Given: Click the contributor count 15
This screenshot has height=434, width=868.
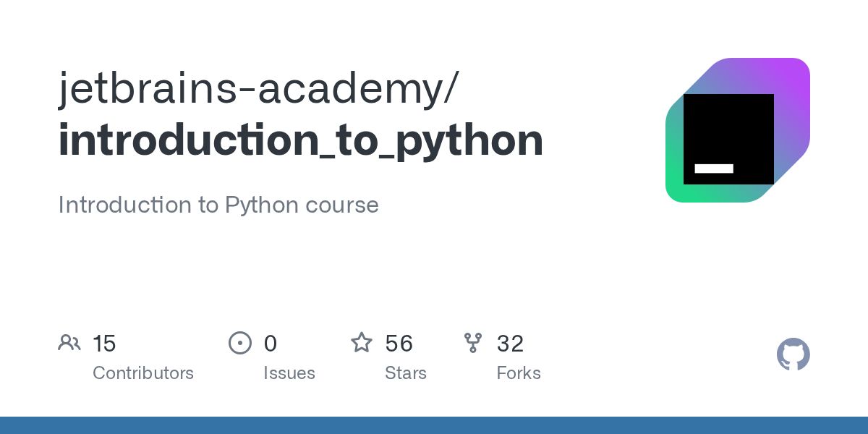Looking at the screenshot, I should [104, 344].
